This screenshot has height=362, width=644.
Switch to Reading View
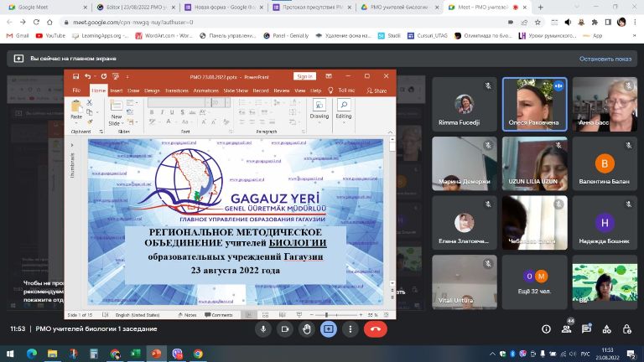pos(282,315)
